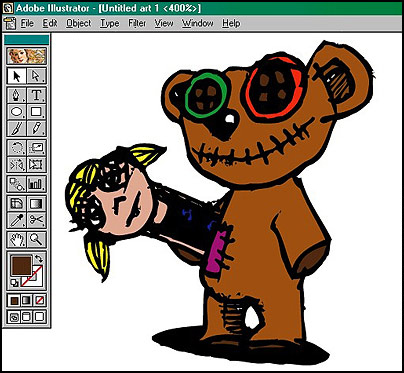Click the brown Fill color box
404x373 pixels.
coord(22,265)
